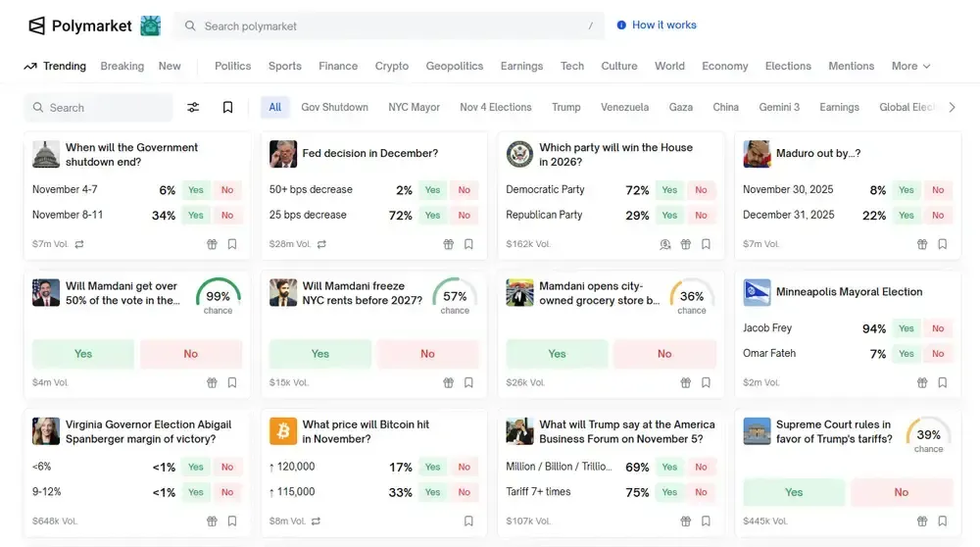The height and width of the screenshot is (547, 980).
Task: Buy Yes for Democratic Party winning House
Action: click(669, 190)
